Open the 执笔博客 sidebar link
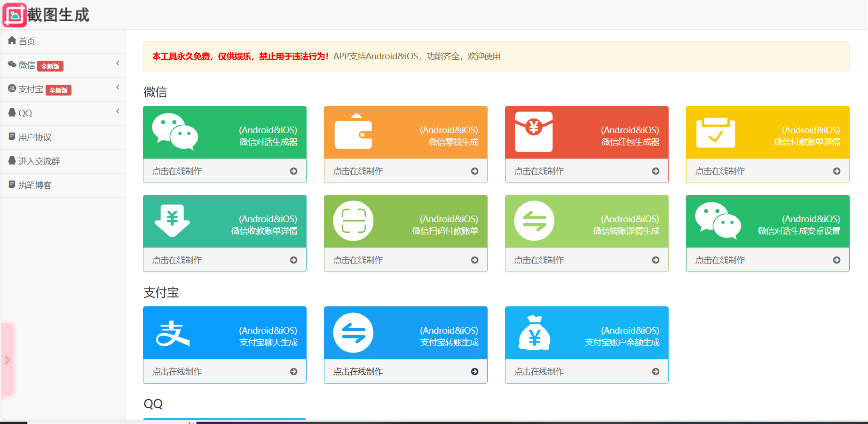 coord(35,185)
